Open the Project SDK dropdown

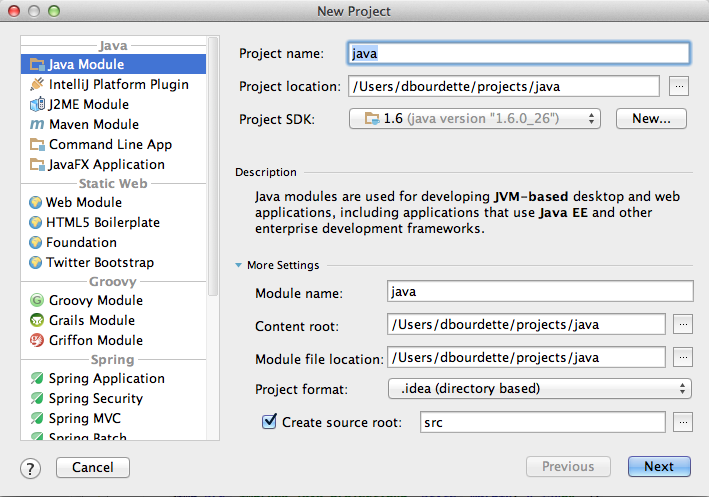474,118
